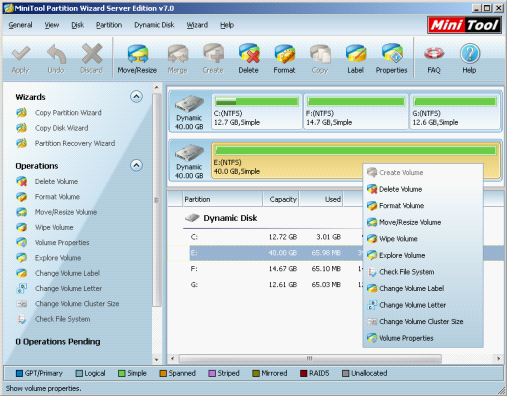Click Change Volume Label in Operations panel
Image resolution: width=507 pixels, height=396 pixels.
coord(67,273)
